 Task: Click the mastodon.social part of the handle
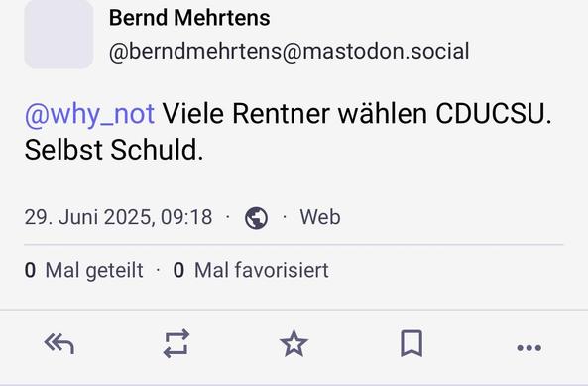click(x=386, y=51)
